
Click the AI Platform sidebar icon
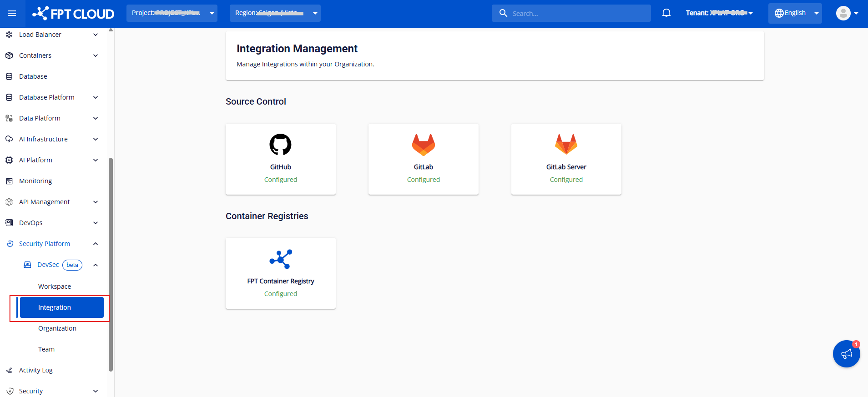pyautogui.click(x=9, y=160)
